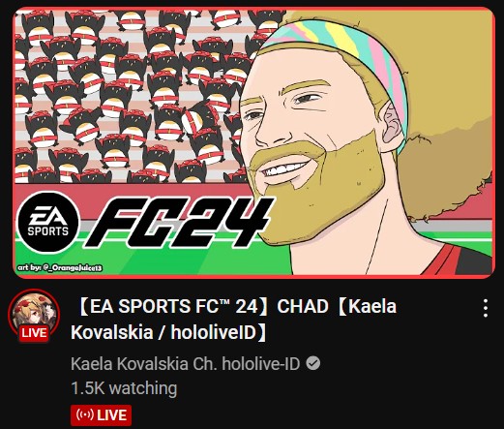Visit the Kaela Kovalskia Ch. hololive-ID channel
Image resolution: width=504 pixels, height=429 pixels.
pos(186,364)
